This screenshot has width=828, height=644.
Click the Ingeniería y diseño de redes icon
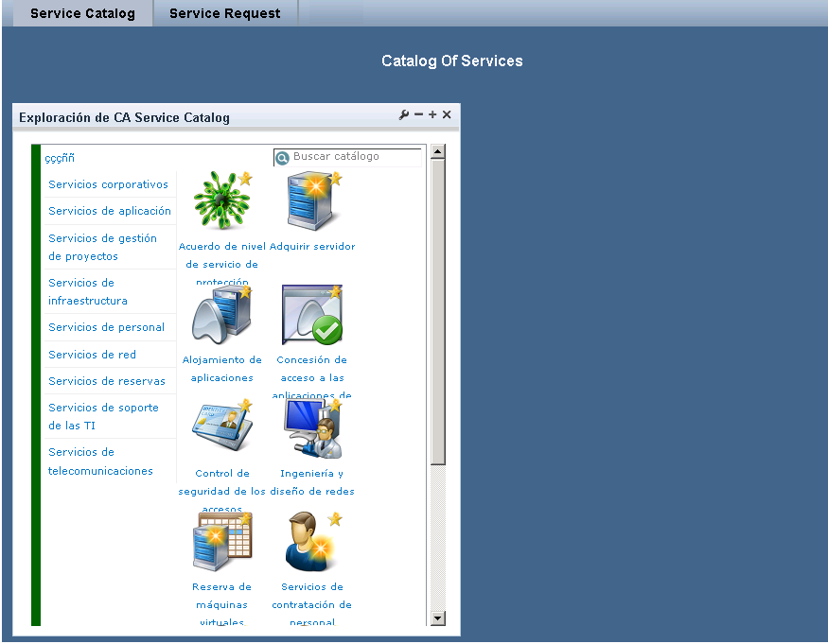[x=312, y=428]
